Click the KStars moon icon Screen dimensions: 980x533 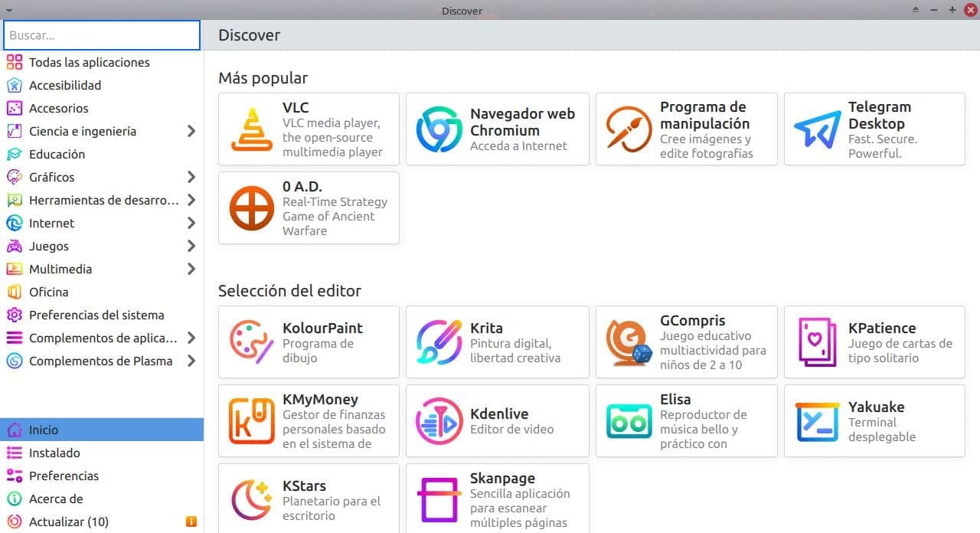point(251,500)
